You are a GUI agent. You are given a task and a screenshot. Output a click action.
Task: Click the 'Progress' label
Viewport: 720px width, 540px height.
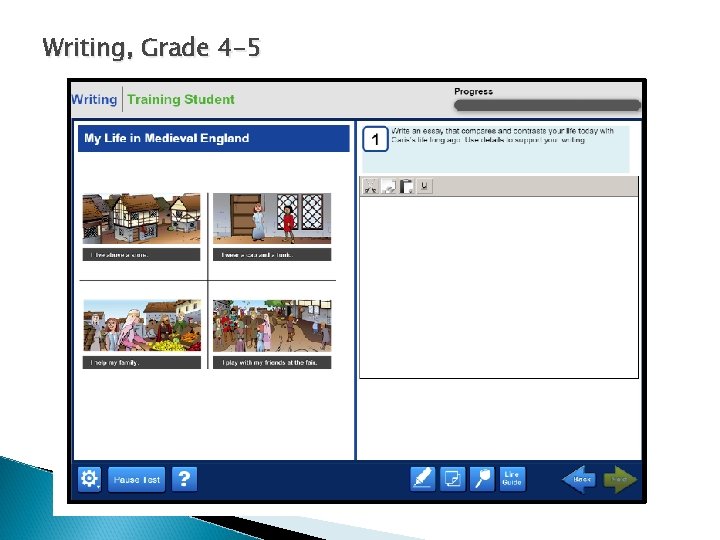click(x=473, y=91)
